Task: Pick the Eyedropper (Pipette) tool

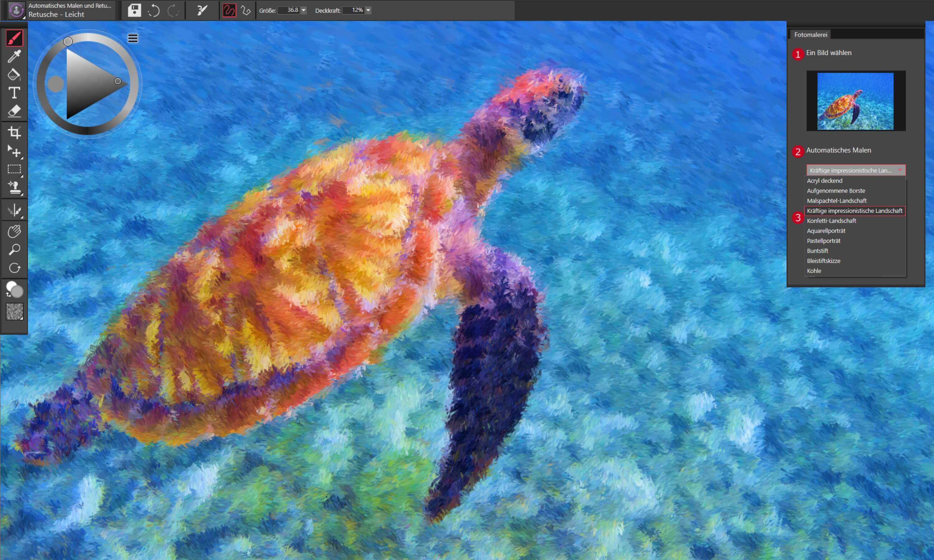Action: tap(14, 56)
